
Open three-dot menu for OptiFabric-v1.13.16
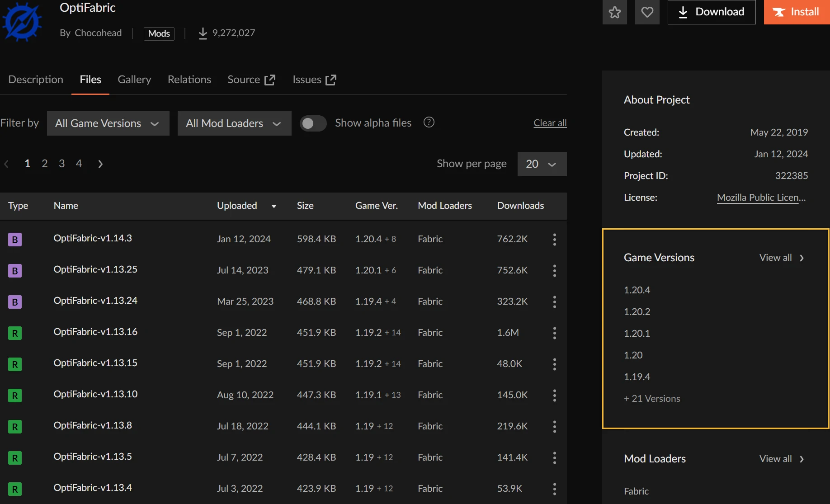click(x=554, y=333)
